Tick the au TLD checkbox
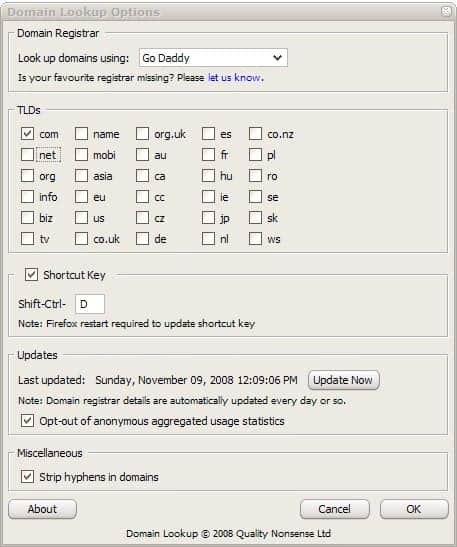 click(142, 155)
